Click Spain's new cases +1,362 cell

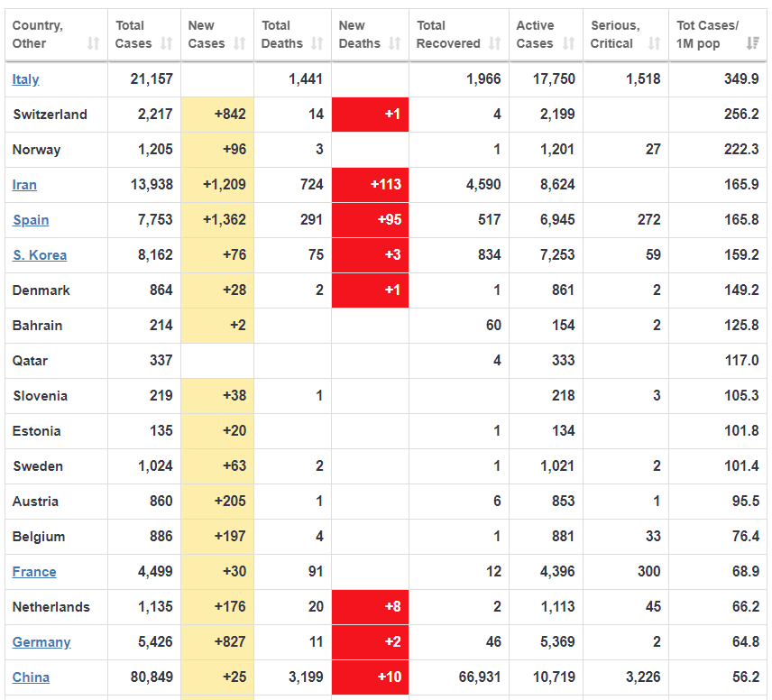tap(217, 220)
